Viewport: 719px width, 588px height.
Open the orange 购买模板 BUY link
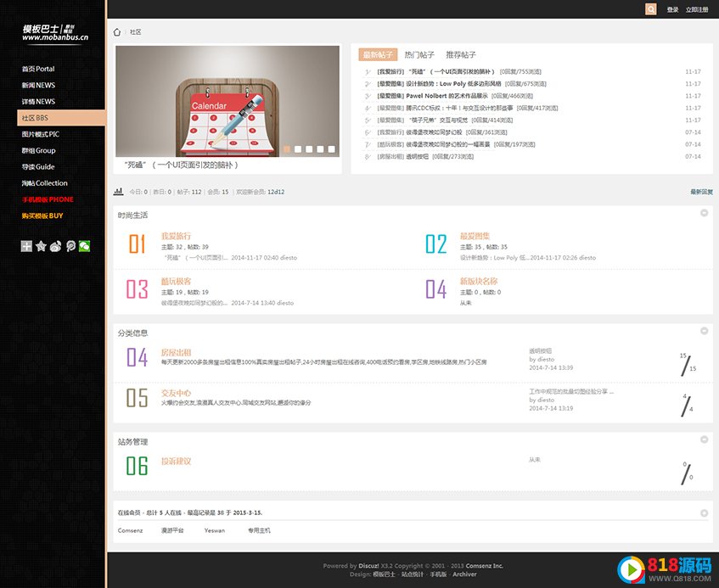coord(42,216)
